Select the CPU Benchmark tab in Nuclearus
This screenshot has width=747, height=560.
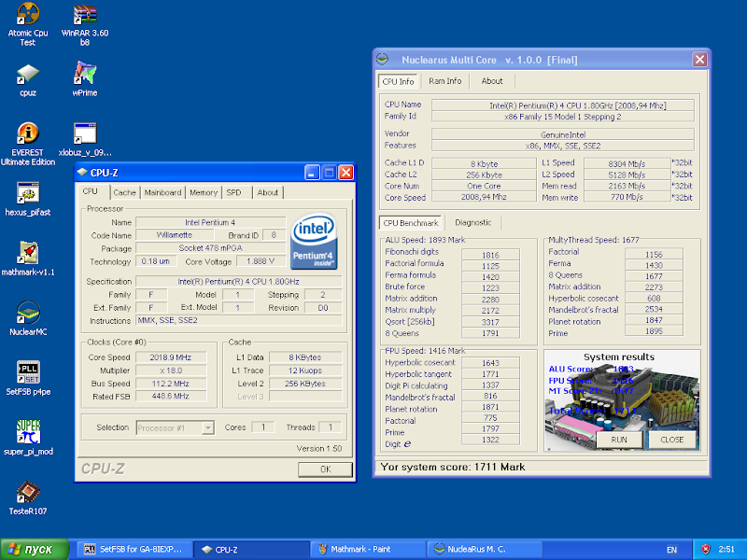[x=411, y=223]
